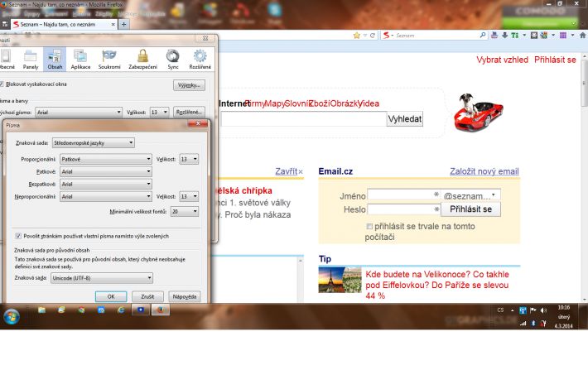Open Bezpatkové font dropdown
Screen dimensions: 588x389
pyautogui.click(x=106, y=184)
